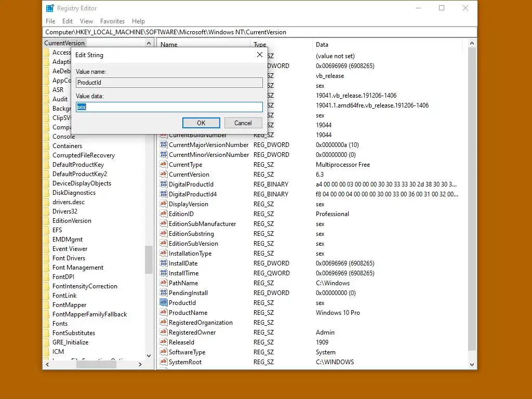
Task: Open the Help menu
Action: pos(138,21)
